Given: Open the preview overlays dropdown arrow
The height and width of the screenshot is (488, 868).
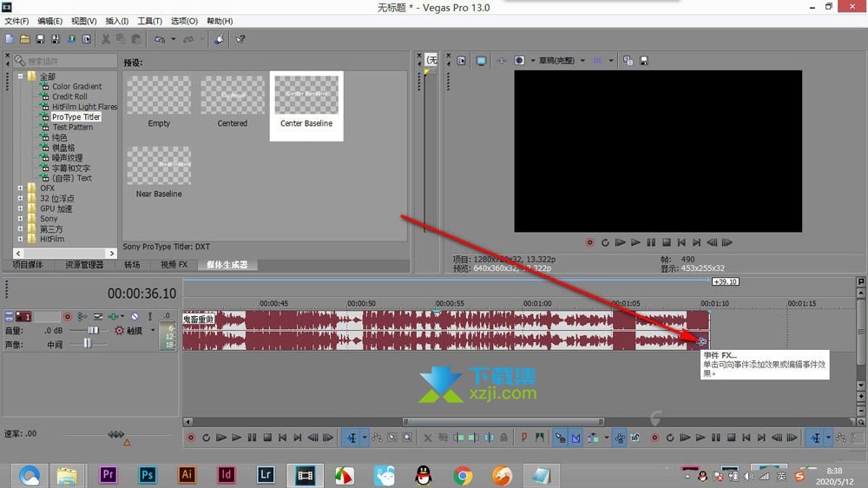Looking at the screenshot, I should pos(611,61).
